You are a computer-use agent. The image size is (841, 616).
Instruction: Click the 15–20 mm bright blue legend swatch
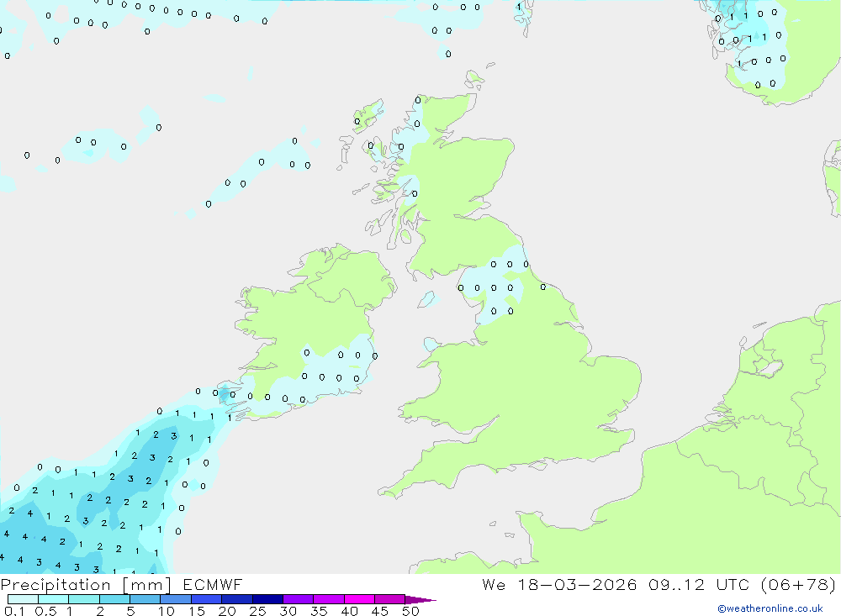pyautogui.click(x=207, y=599)
